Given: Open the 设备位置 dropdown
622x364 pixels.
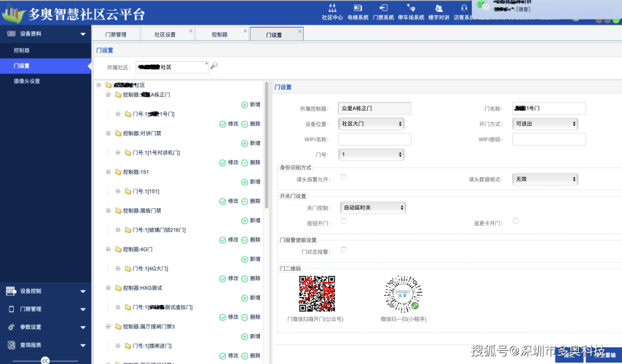Looking at the screenshot, I should (x=371, y=124).
